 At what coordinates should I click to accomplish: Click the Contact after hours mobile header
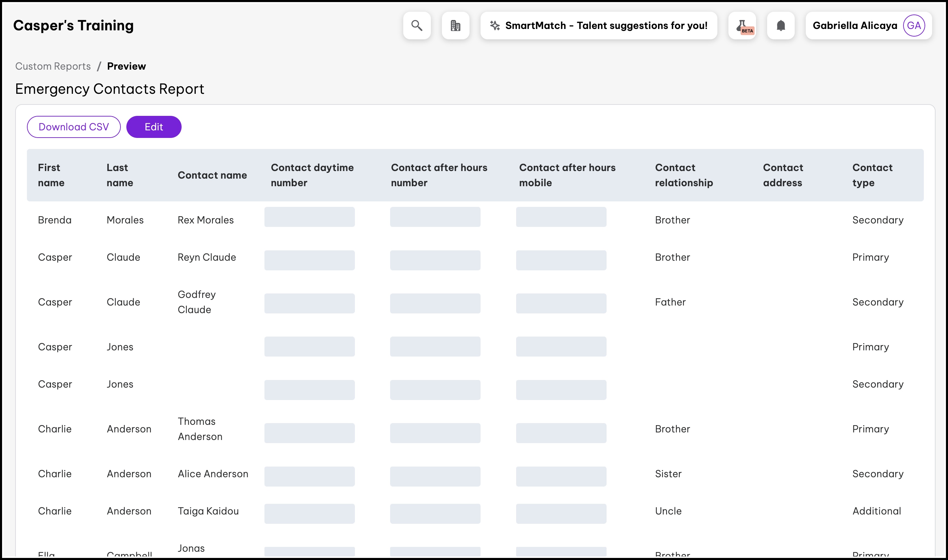click(x=567, y=175)
